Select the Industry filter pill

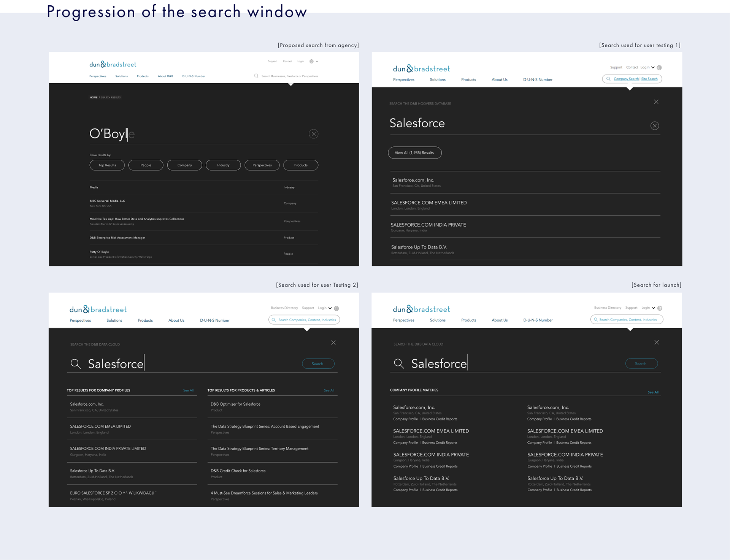[224, 165]
